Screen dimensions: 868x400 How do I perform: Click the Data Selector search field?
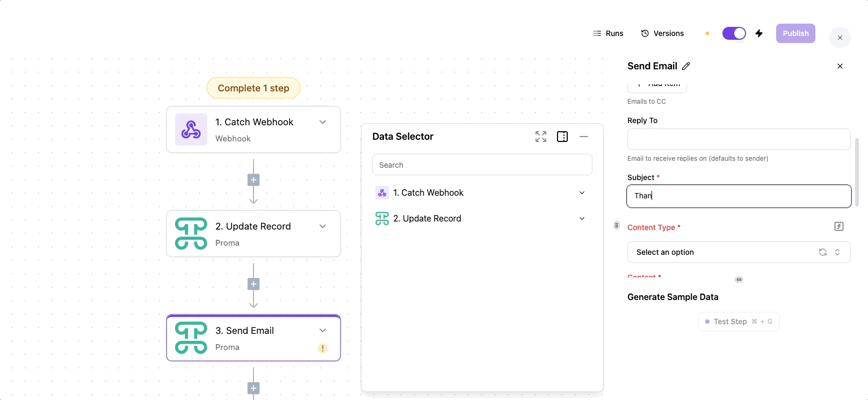click(x=482, y=165)
